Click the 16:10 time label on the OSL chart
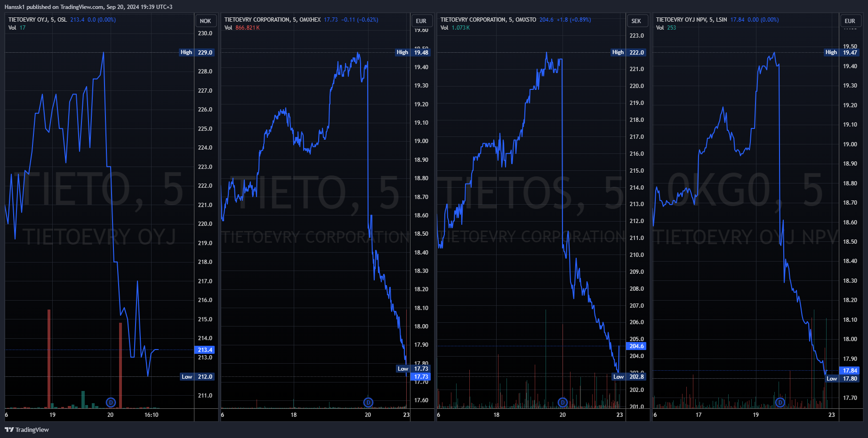 point(151,415)
